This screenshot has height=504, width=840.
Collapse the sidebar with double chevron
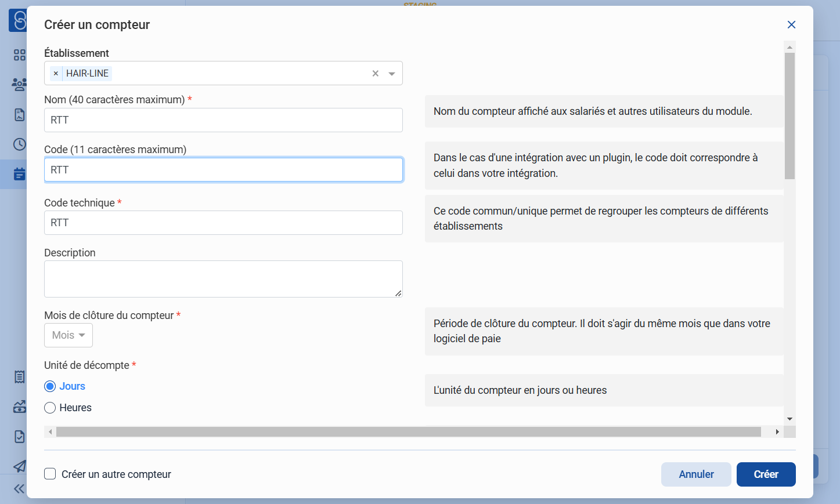click(x=19, y=488)
